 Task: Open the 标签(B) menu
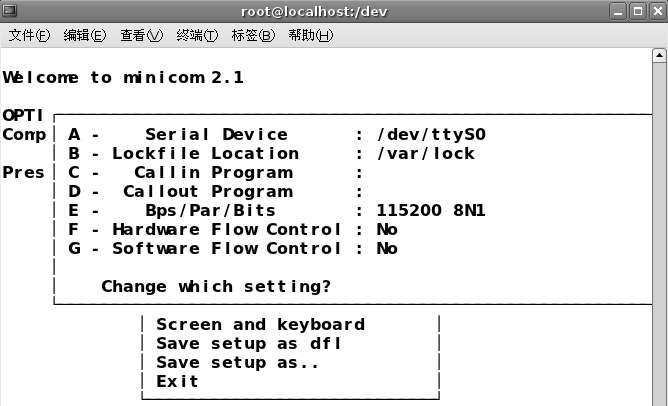coord(253,35)
